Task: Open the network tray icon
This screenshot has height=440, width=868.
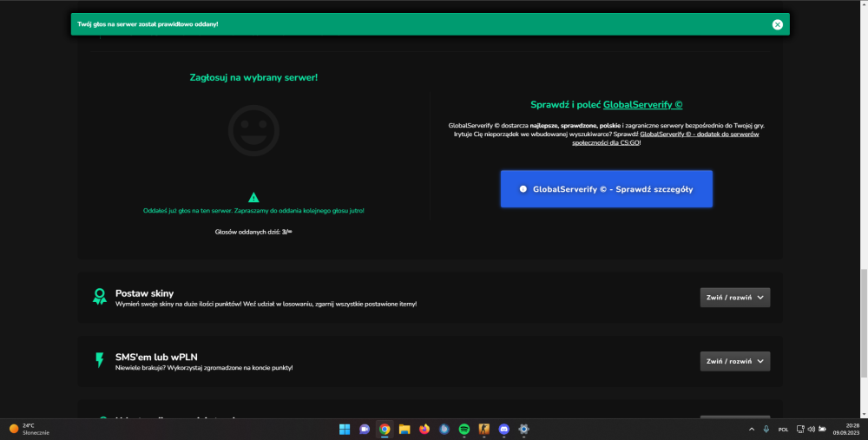Action: 800,430
